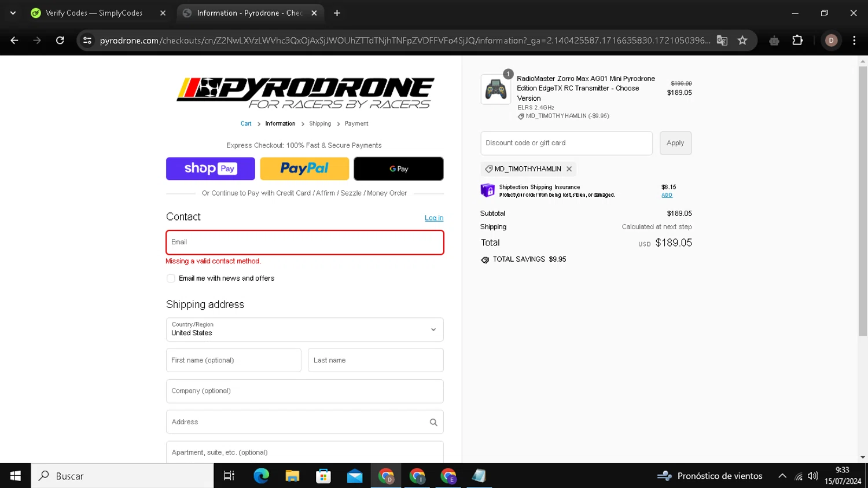Screen dimensions: 868x488
Task: Click the TOTAL SAVINGS tag icon
Action: pyautogui.click(x=485, y=260)
